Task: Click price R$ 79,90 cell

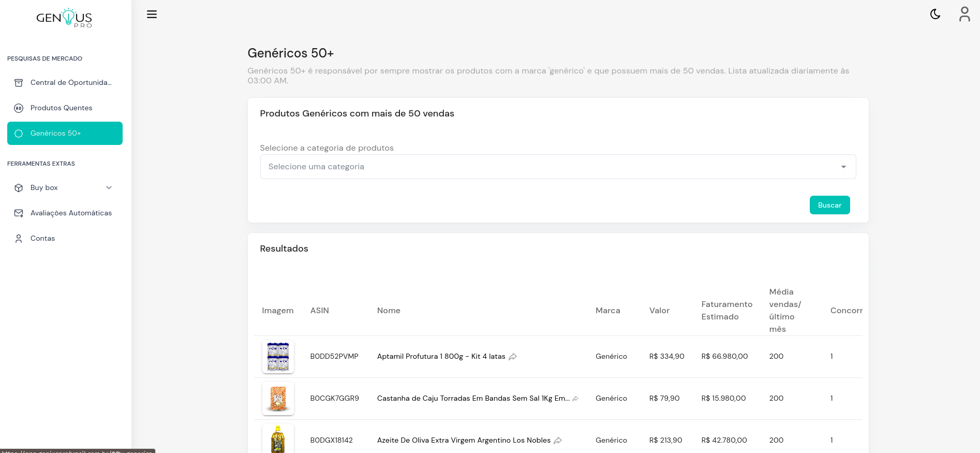Action: click(664, 399)
